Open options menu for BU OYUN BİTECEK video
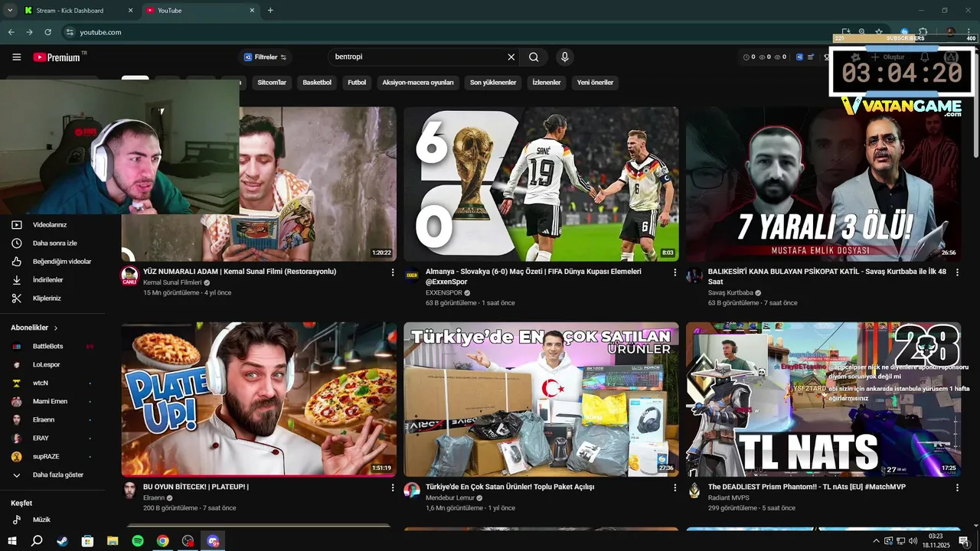The image size is (980, 551). [x=393, y=487]
